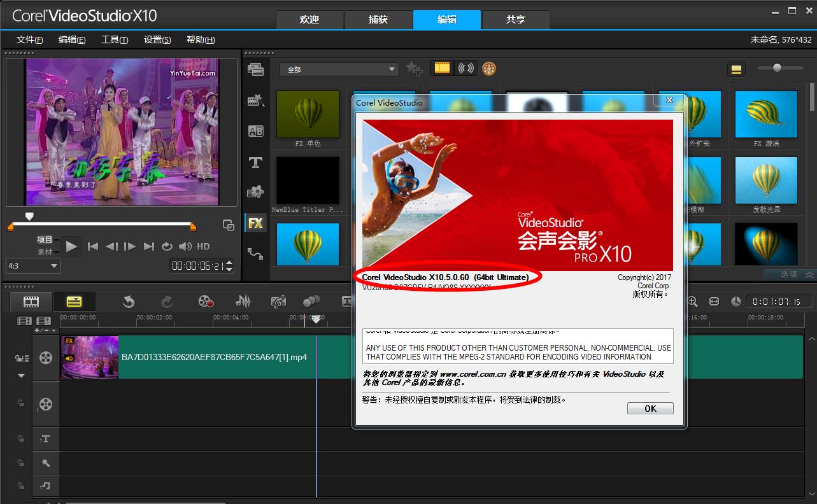Click the timecode stepper arrows
Screen dimensions: 817x504
[230, 267]
